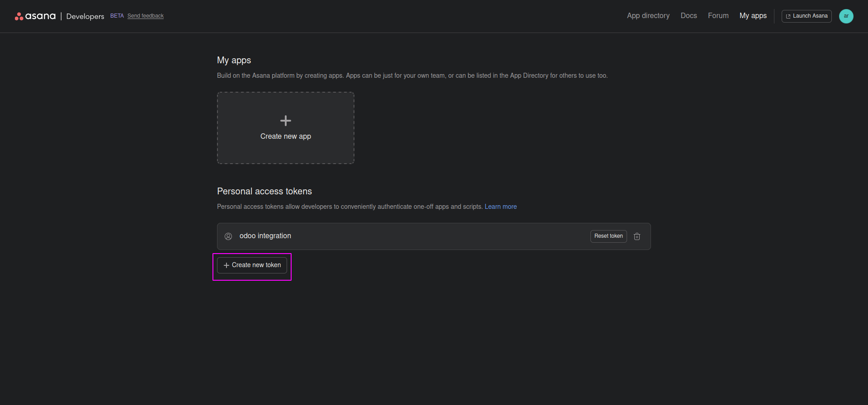
Task: Go to the Docs section
Action: pyautogui.click(x=689, y=16)
